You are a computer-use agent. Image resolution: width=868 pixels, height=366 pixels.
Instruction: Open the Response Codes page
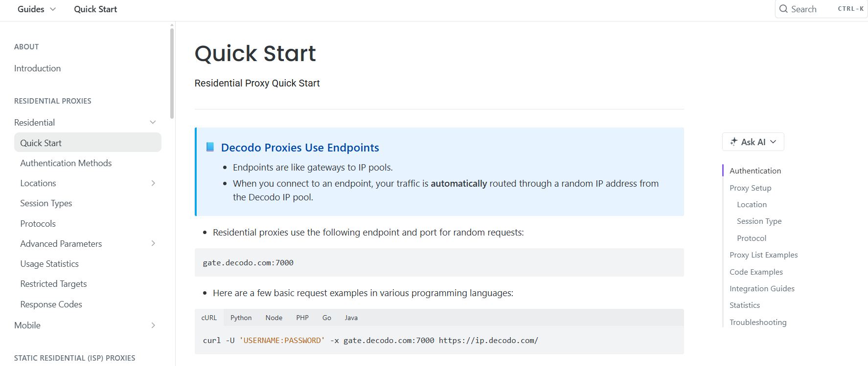pos(51,304)
